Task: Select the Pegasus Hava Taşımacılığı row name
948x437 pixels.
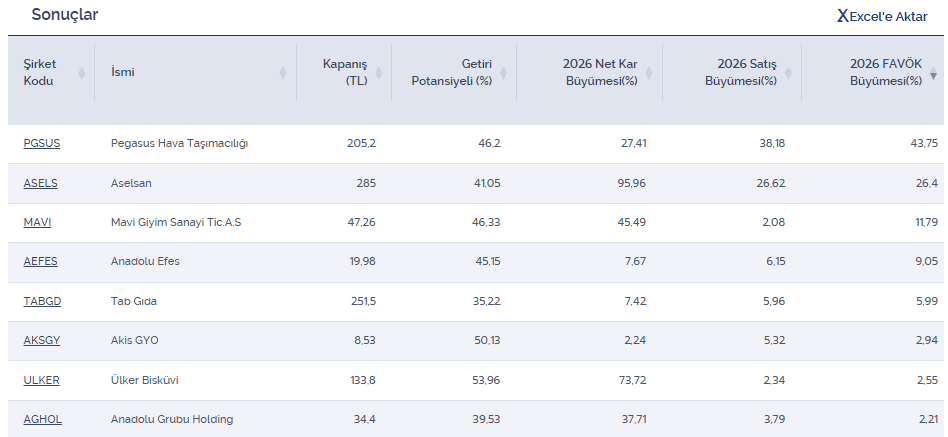Action: pyautogui.click(x=179, y=143)
